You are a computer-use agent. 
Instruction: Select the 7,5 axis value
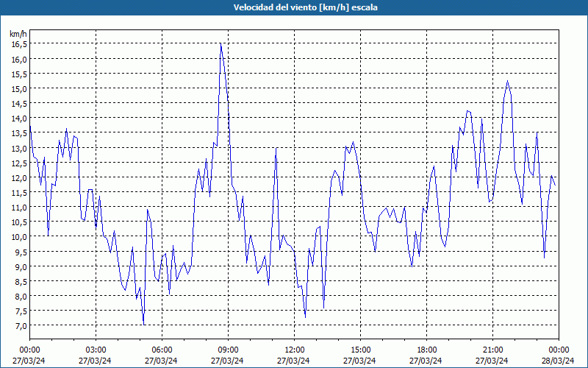pyautogui.click(x=21, y=311)
